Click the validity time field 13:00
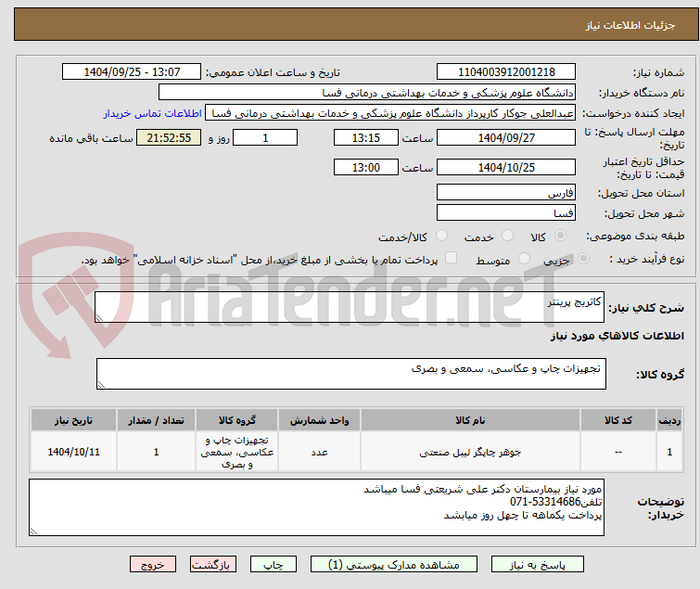700x589 pixels. click(366, 168)
